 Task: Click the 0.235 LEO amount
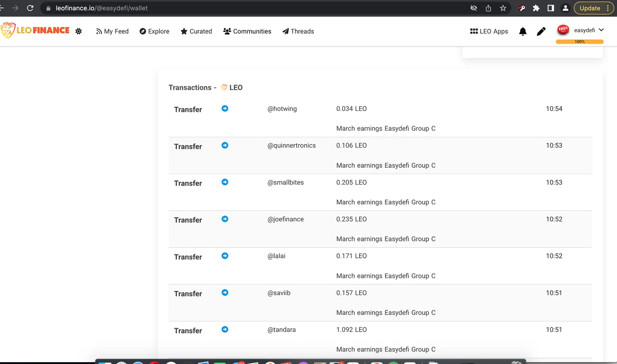click(351, 219)
